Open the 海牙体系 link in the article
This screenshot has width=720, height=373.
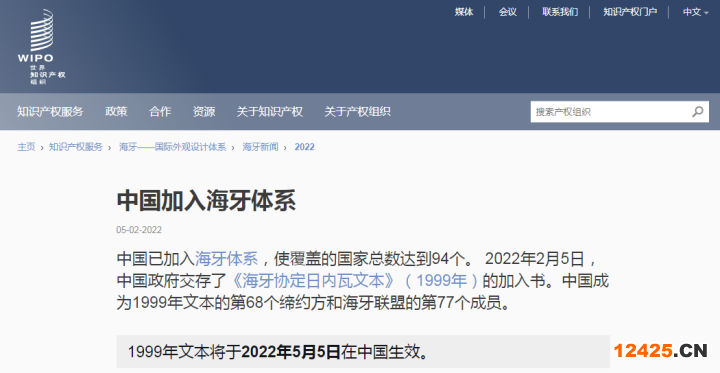[227, 259]
